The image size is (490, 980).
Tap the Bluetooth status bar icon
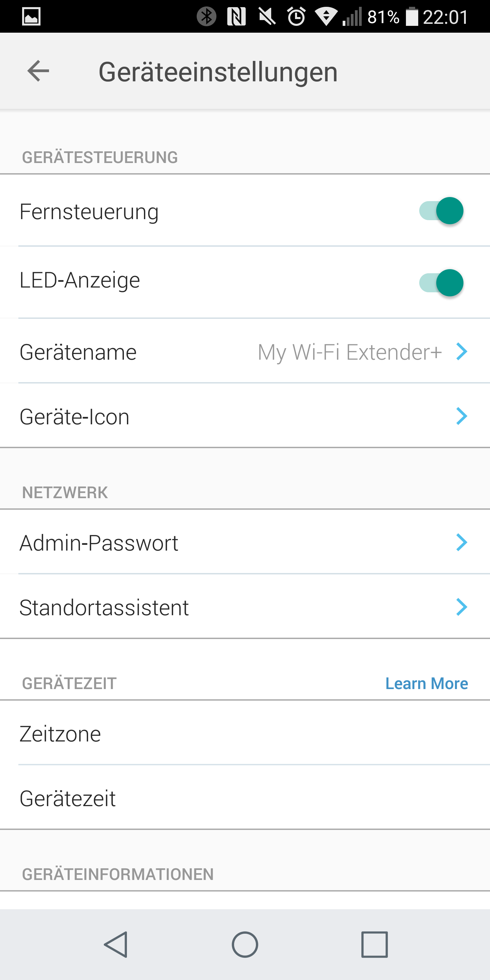207,17
